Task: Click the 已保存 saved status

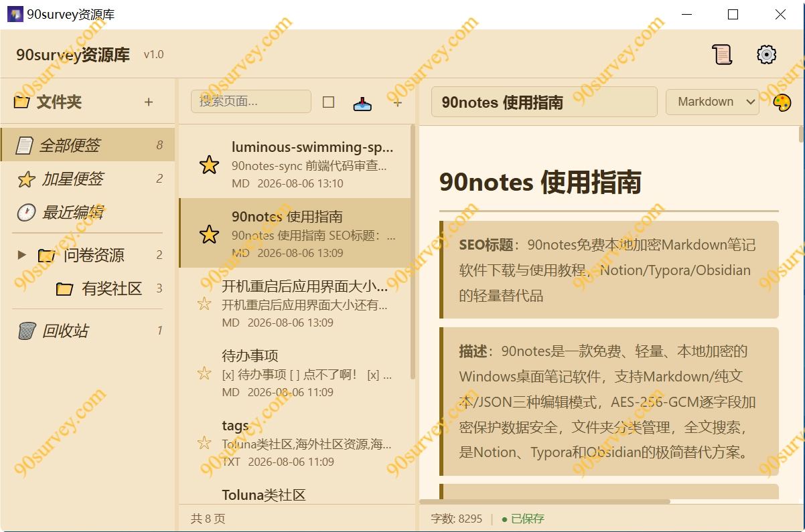Action: (522, 519)
